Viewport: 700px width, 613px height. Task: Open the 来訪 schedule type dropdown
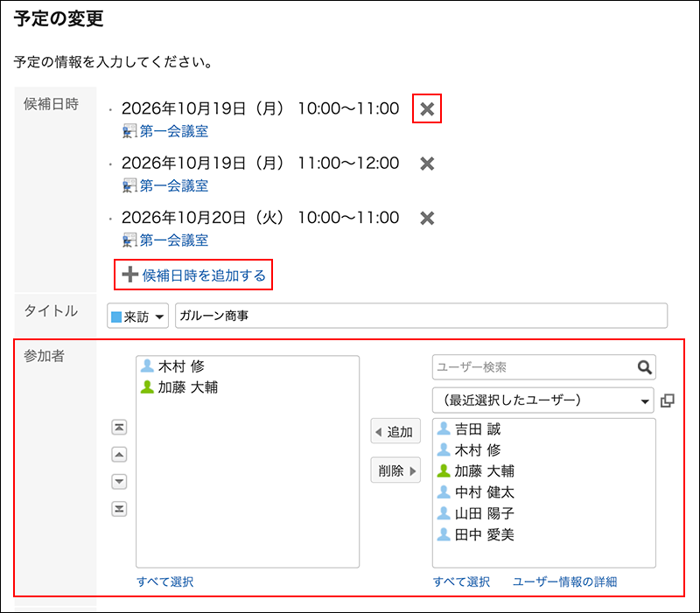137,316
